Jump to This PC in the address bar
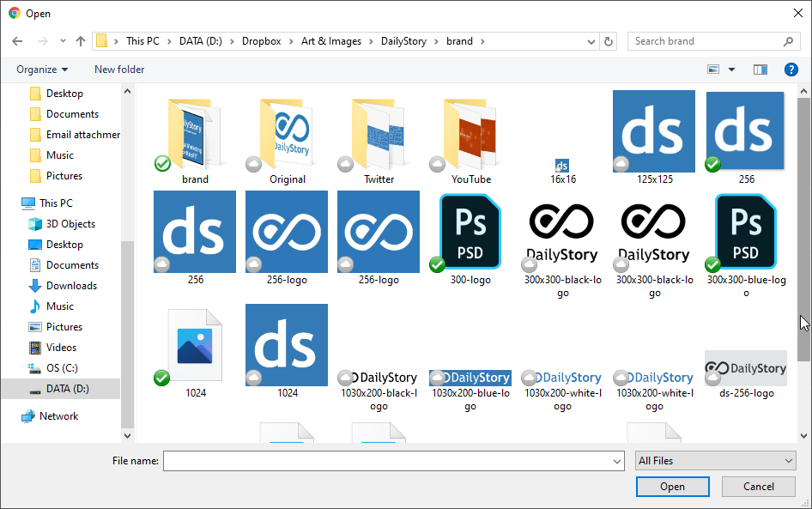This screenshot has height=509, width=812. click(x=143, y=41)
